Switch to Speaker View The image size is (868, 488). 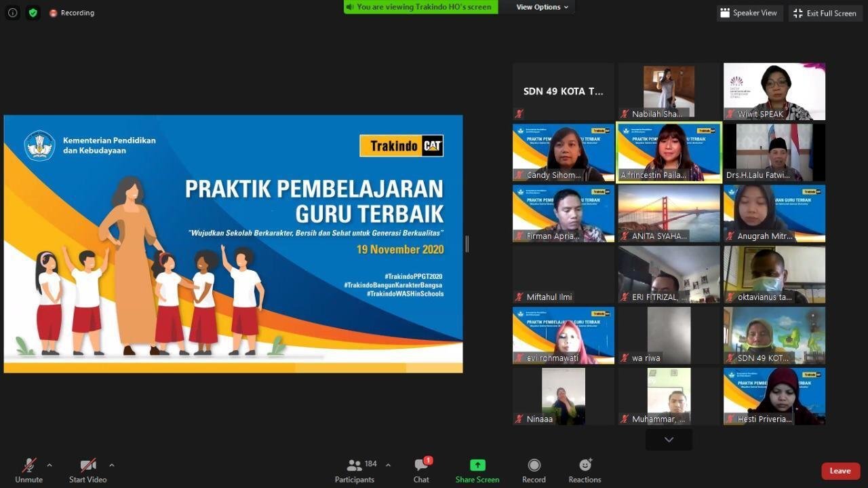coord(749,13)
